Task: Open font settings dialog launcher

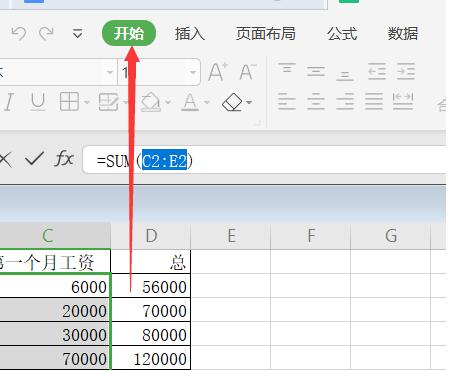Action: point(258,123)
